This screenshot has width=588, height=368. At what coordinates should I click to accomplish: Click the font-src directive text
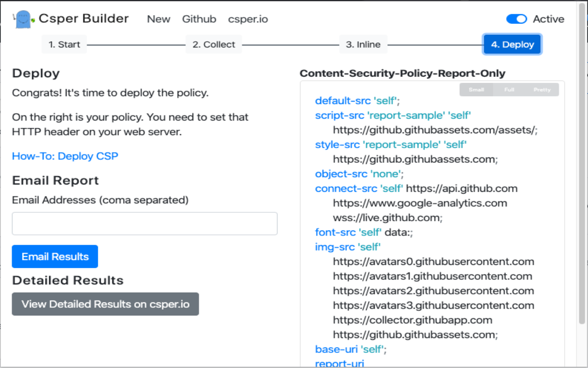(335, 232)
